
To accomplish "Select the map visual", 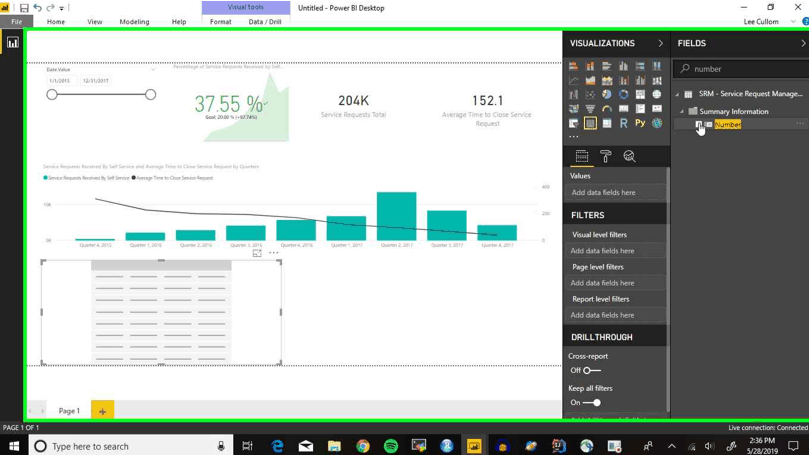I will [x=657, y=94].
